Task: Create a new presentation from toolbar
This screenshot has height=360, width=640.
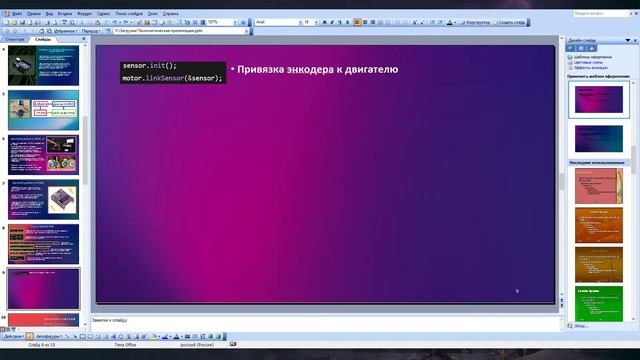Action: (x=7, y=22)
